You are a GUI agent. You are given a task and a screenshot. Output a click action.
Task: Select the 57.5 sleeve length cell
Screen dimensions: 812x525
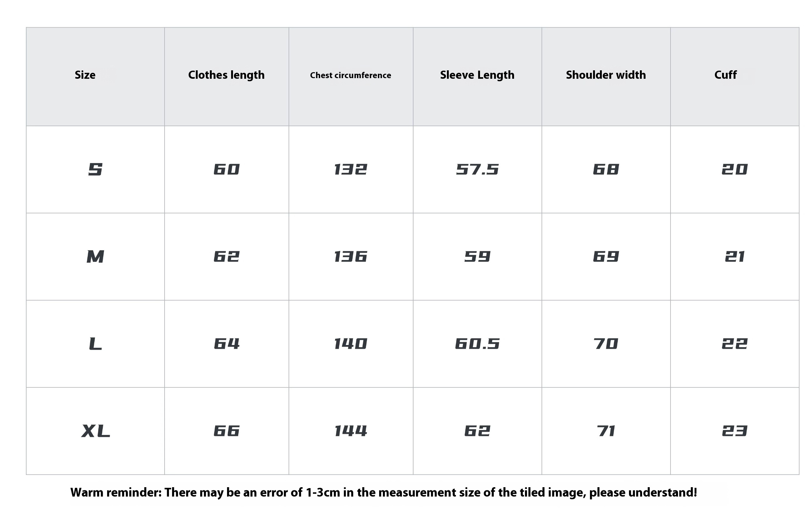tap(477, 169)
